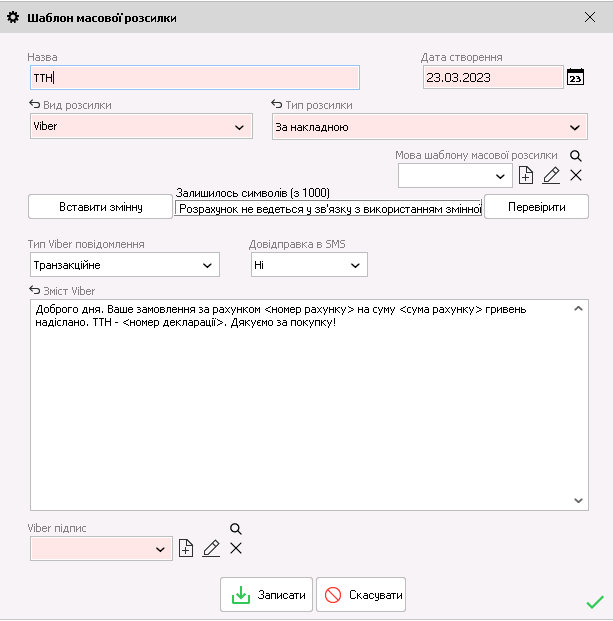613x621 pixels.
Task: Click the scroll down arrow in Зміст Viber
Action: (578, 501)
